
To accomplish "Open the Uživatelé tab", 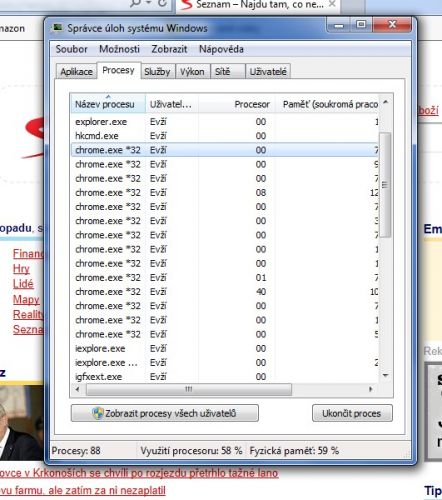I will 268,72.
